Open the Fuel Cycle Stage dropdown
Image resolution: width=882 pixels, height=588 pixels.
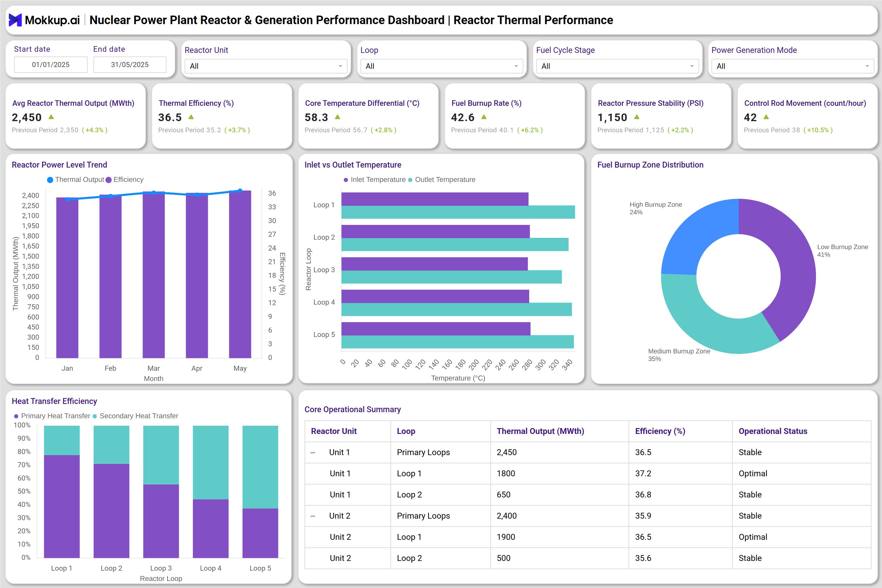[617, 66]
